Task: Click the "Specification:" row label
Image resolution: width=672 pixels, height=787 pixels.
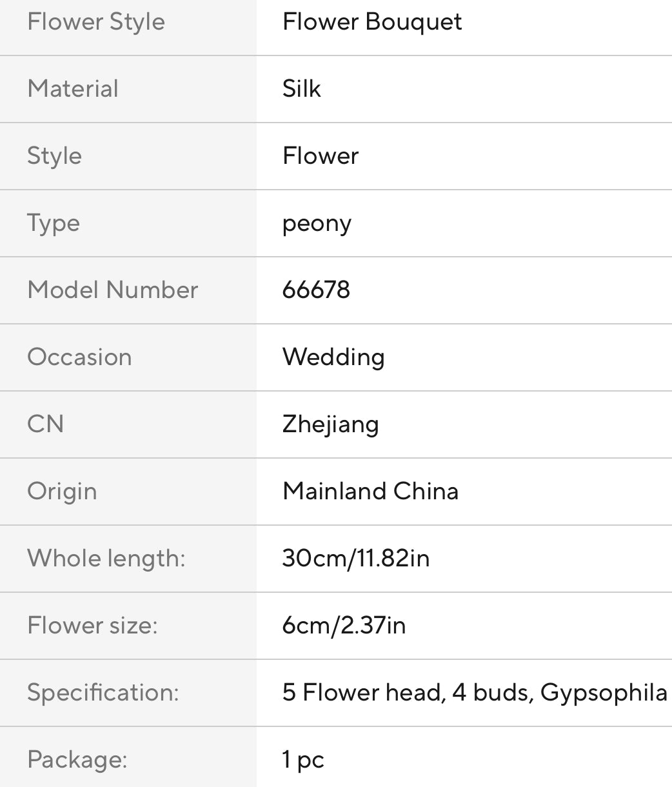Action: coord(103,693)
